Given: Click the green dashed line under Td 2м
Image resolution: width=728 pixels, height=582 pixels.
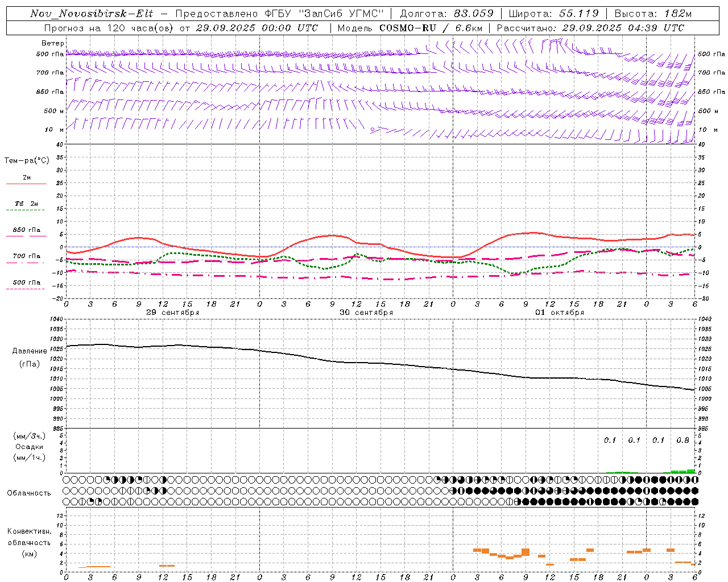Looking at the screenshot, I should 26,210.
